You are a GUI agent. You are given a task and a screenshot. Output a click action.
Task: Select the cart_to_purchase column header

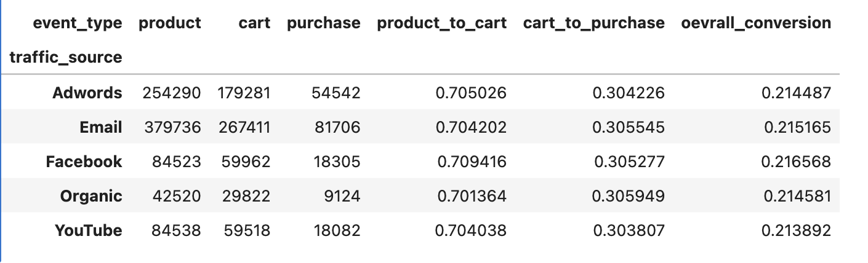[x=593, y=23]
